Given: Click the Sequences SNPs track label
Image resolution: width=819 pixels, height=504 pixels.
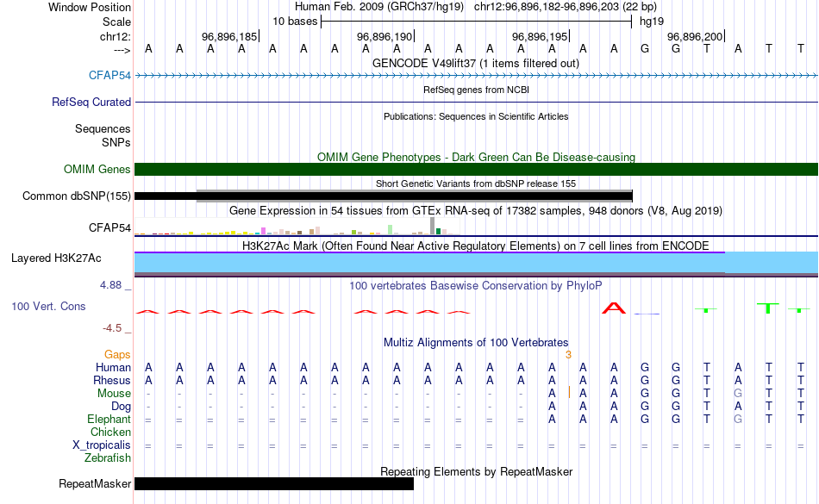Looking at the screenshot, I should [103, 135].
